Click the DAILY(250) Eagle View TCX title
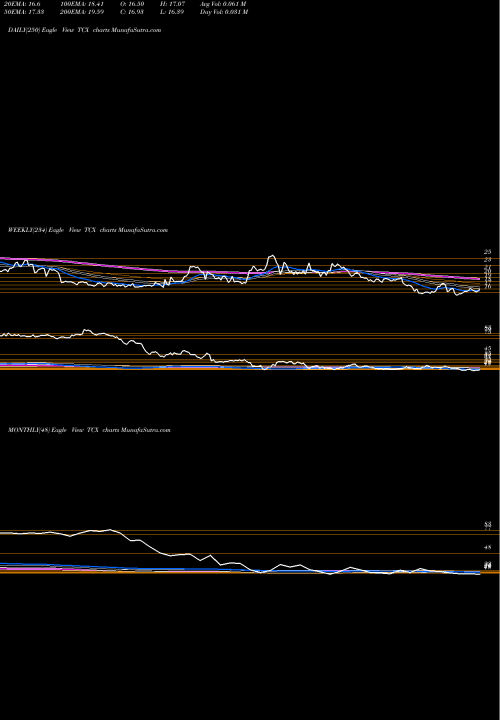500x720 pixels. click(x=84, y=30)
